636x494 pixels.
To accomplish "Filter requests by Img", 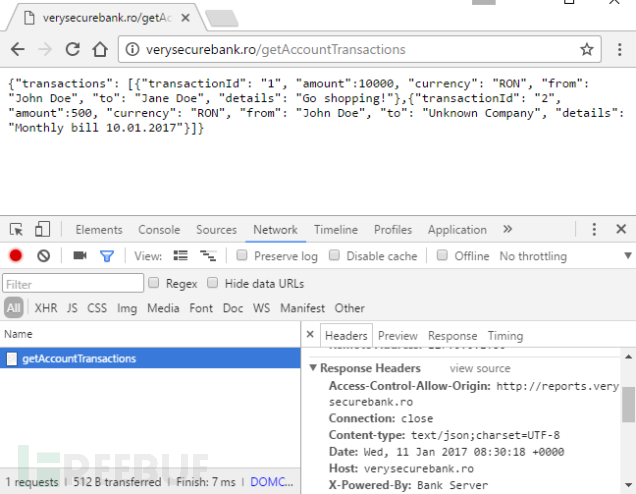I will click(127, 309).
